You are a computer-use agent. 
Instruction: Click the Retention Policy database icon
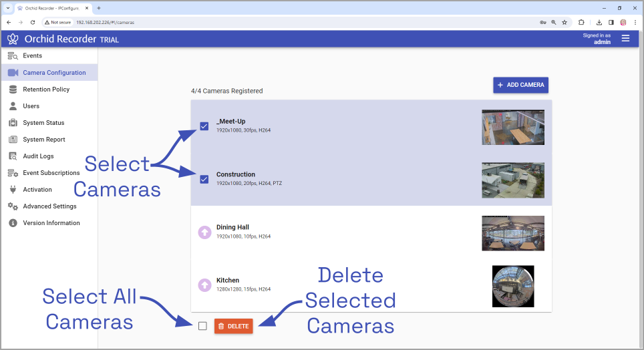tap(13, 90)
